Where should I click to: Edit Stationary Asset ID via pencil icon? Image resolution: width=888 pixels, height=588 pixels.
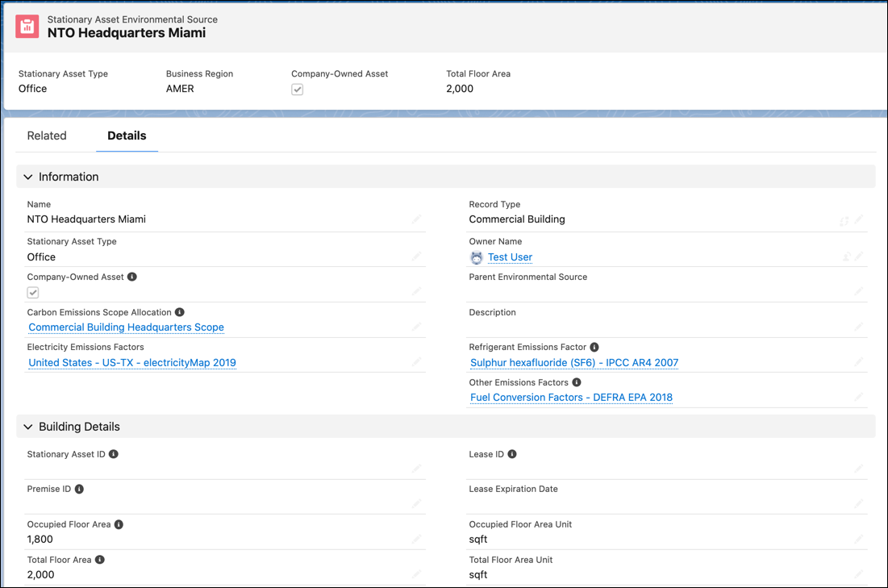417,469
